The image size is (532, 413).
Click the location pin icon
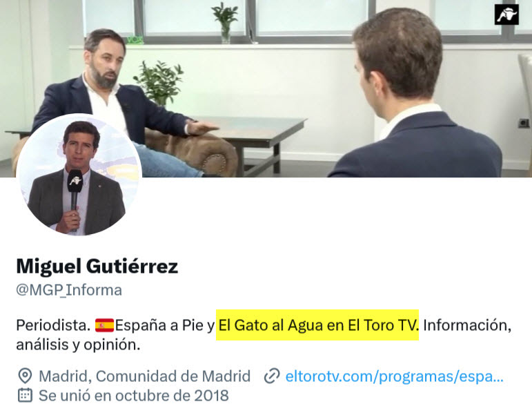pos(25,376)
